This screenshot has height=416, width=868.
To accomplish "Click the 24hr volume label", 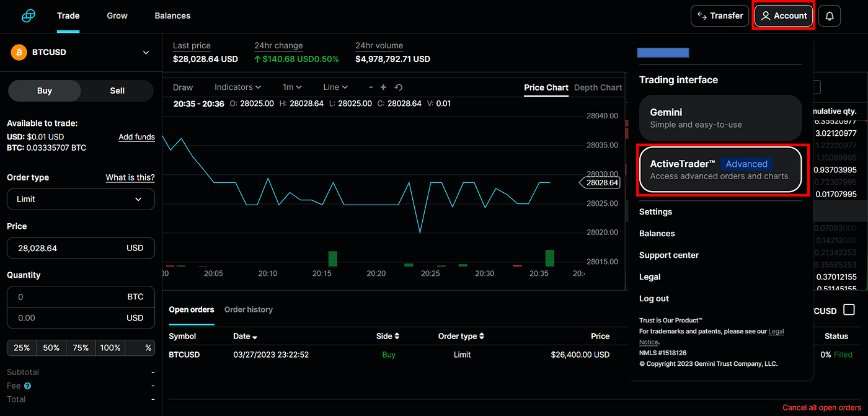I will tap(379, 45).
